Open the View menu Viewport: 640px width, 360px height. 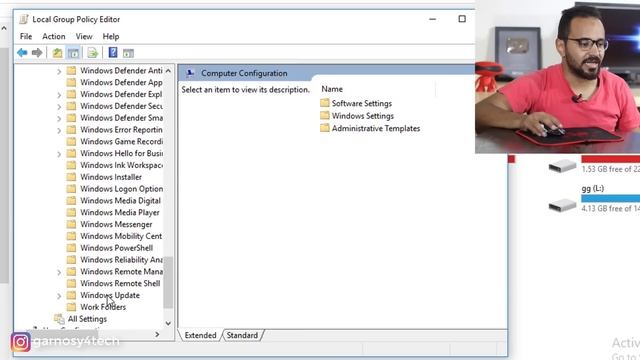(x=84, y=36)
